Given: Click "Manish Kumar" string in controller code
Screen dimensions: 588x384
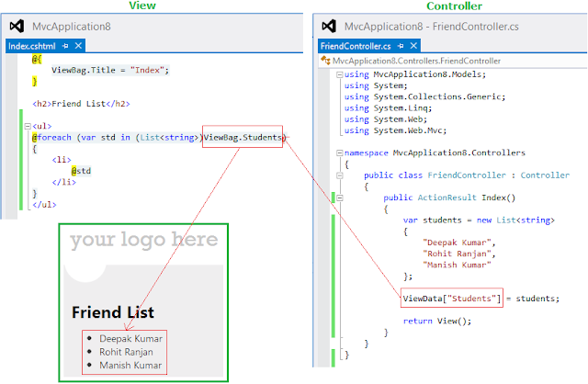Looking at the screenshot, I should tap(457, 265).
